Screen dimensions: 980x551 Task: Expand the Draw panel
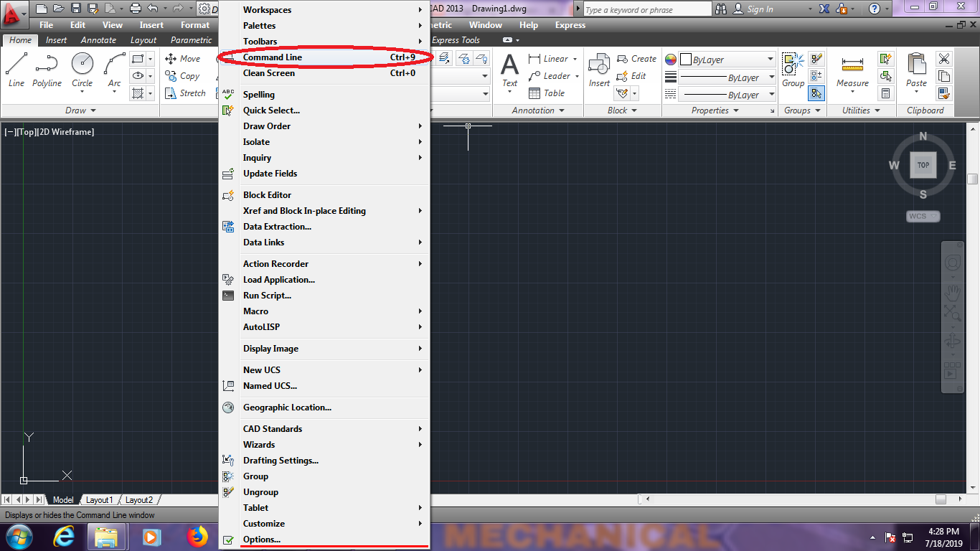[x=94, y=110]
